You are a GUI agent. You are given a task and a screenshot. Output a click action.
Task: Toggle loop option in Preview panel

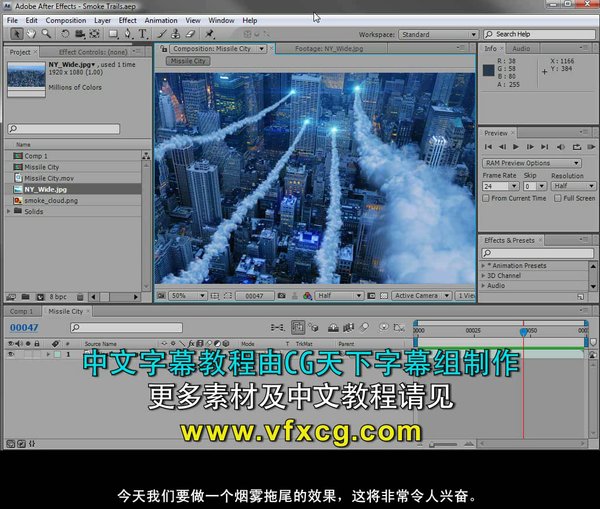point(577,147)
